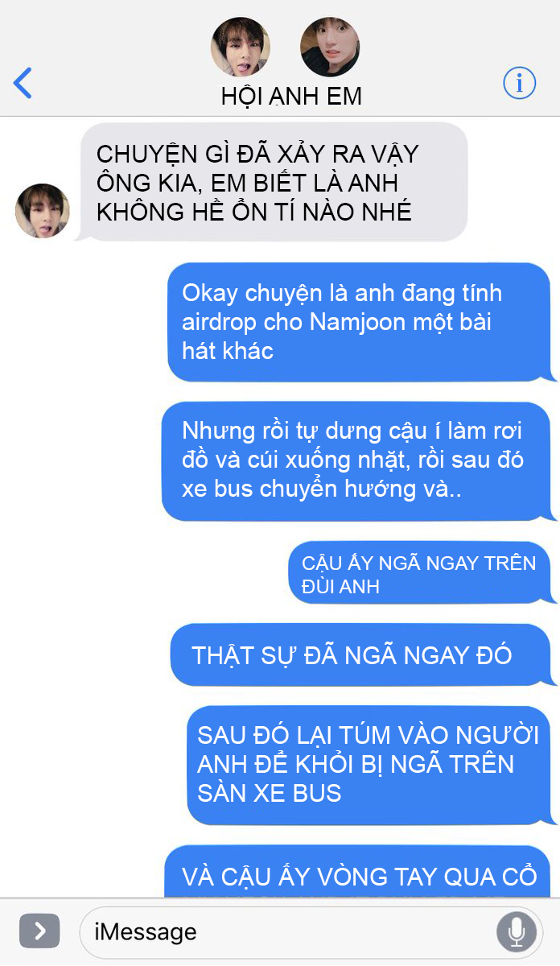Tap the blue back arrow

[x=23, y=83]
